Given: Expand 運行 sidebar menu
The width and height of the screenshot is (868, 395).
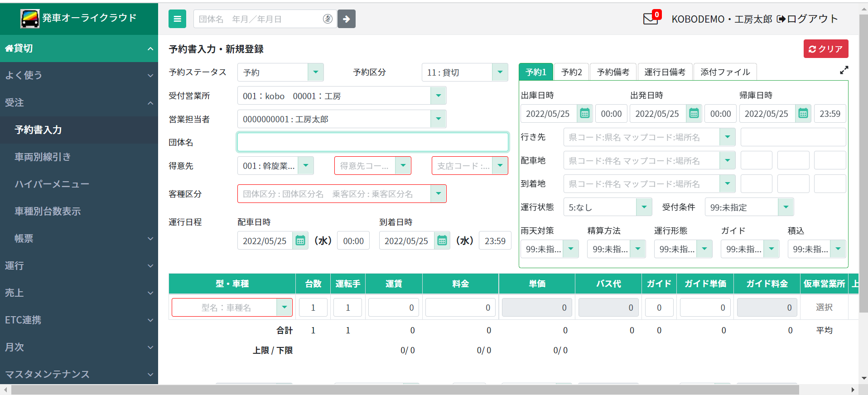Looking at the screenshot, I should tap(79, 266).
